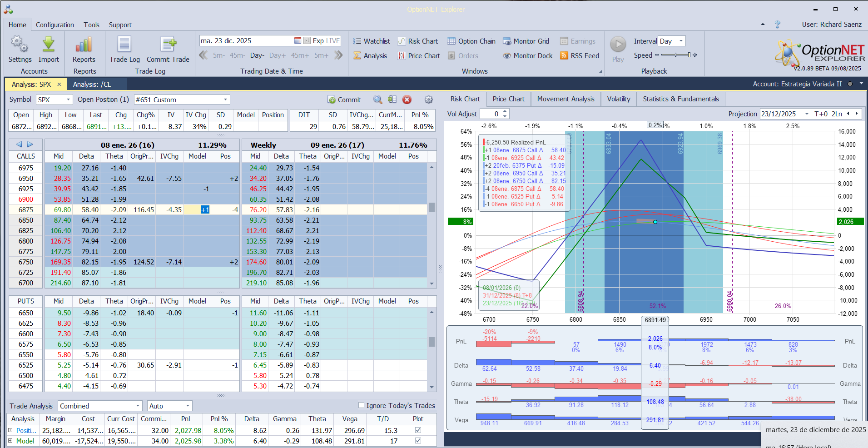Increase Vol Adjust with up stepper
Screen dimensions: 868x448
pos(505,112)
